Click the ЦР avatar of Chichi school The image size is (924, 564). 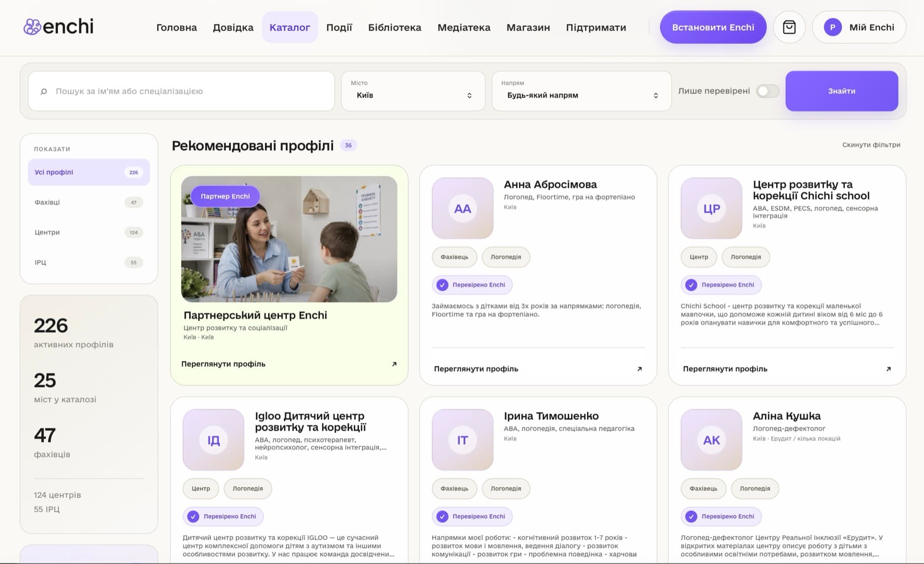[x=711, y=209]
